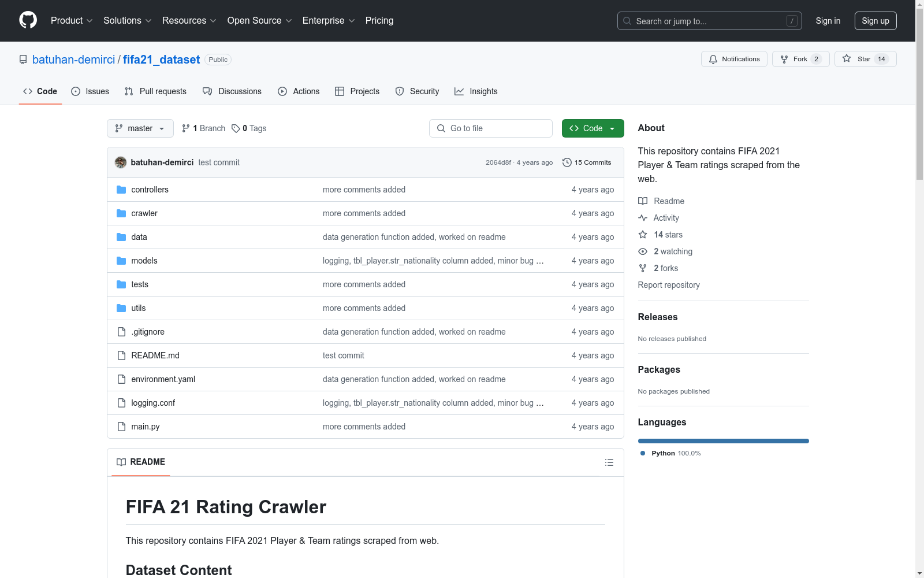This screenshot has width=924, height=578.
Task: Click the Report repository link
Action: 668,285
